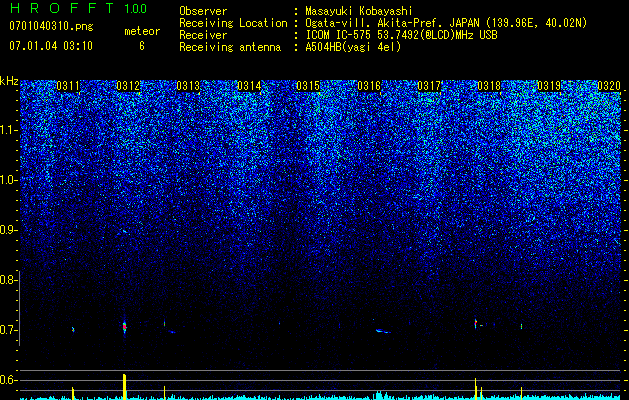Screen dimensions: 629x400
Task: Click the long drifting echo near 0316
Action: [383, 331]
